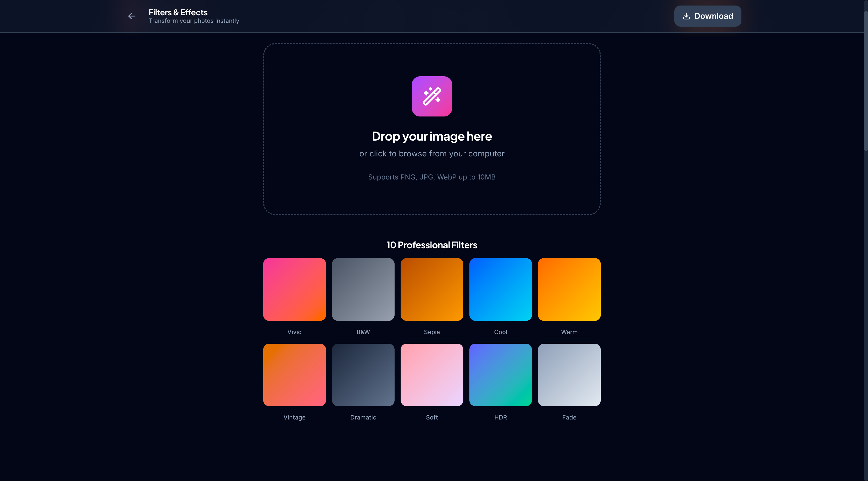Click inside the dashed upload dropzone
Viewport: 868px width, 481px height.
(x=337, y=195)
